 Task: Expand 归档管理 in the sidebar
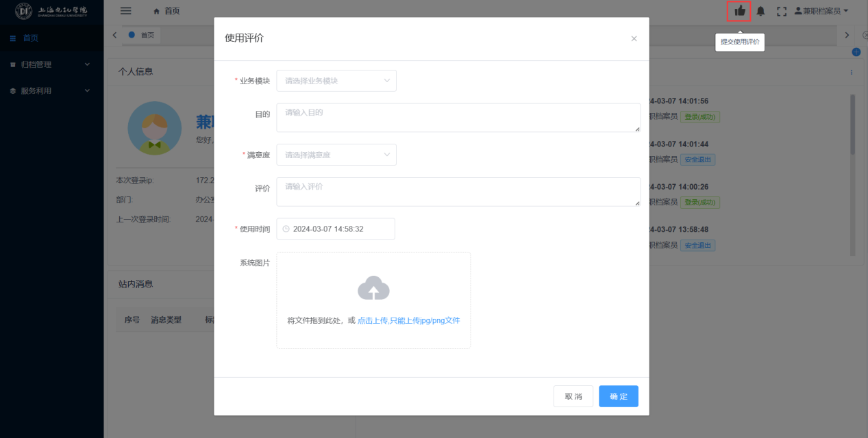pos(51,64)
